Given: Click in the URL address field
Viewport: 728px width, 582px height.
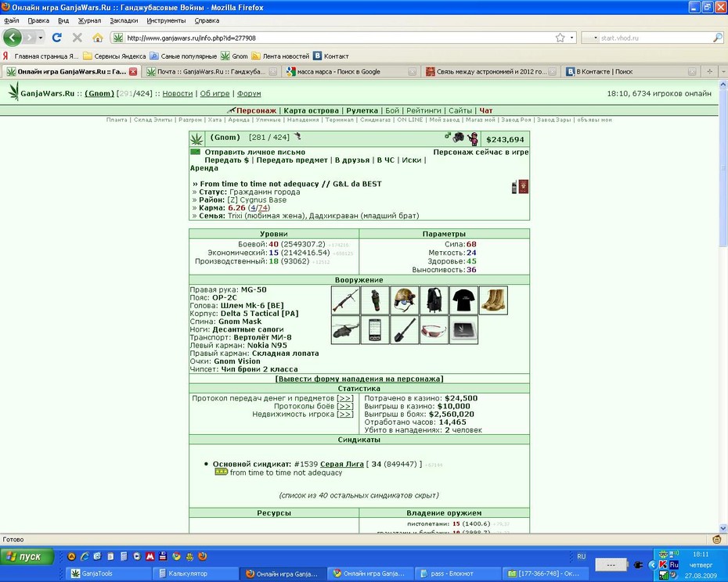Looking at the screenshot, I should (339, 38).
